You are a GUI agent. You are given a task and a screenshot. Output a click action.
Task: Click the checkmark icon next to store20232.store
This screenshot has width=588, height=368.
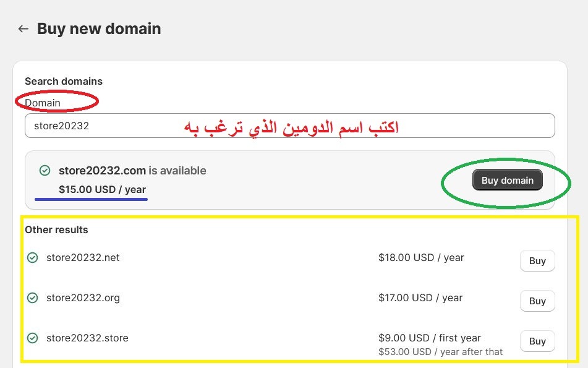point(33,338)
